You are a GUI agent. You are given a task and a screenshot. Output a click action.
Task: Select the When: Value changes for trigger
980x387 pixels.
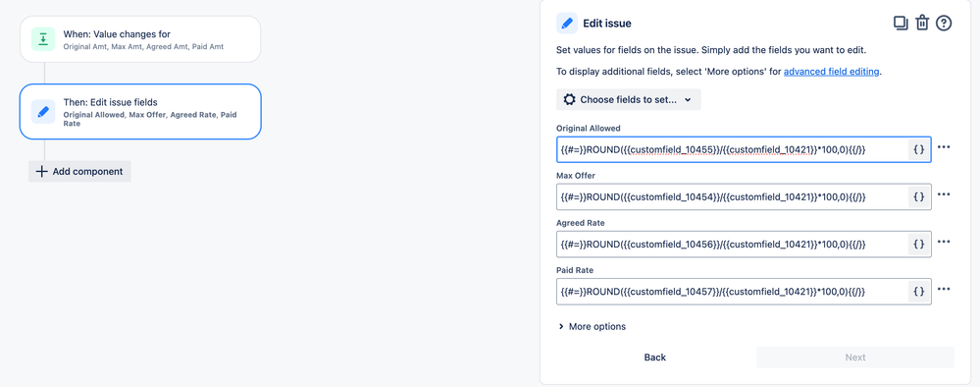[140, 39]
